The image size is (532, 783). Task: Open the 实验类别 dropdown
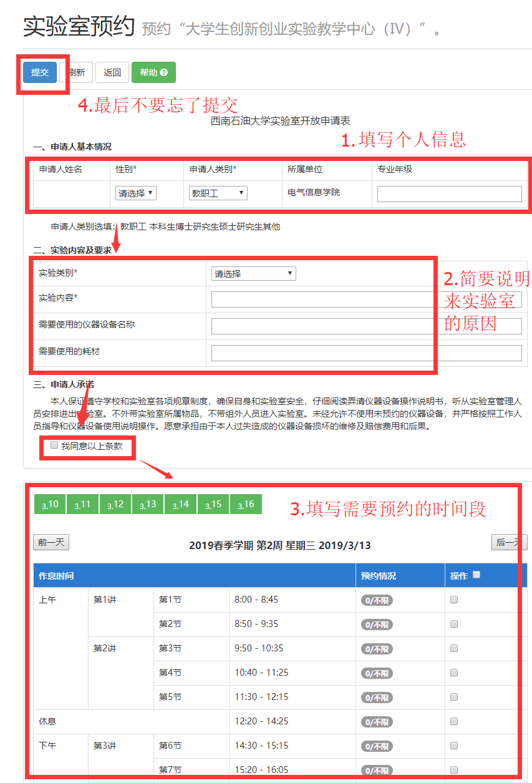[x=254, y=273]
